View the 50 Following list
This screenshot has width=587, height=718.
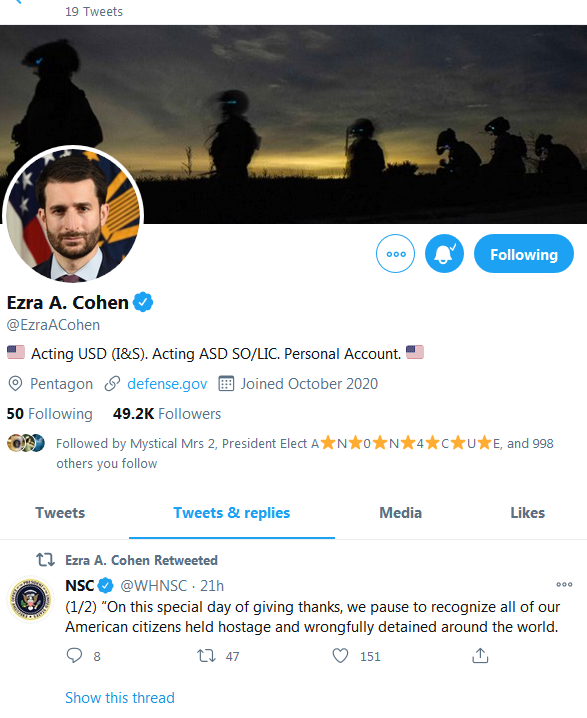pos(49,414)
